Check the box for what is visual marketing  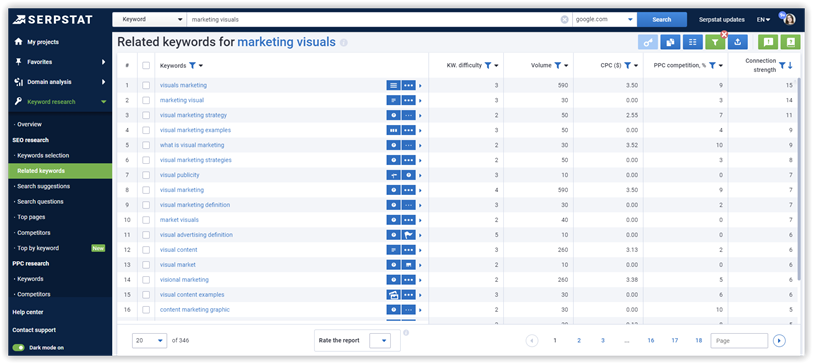146,145
